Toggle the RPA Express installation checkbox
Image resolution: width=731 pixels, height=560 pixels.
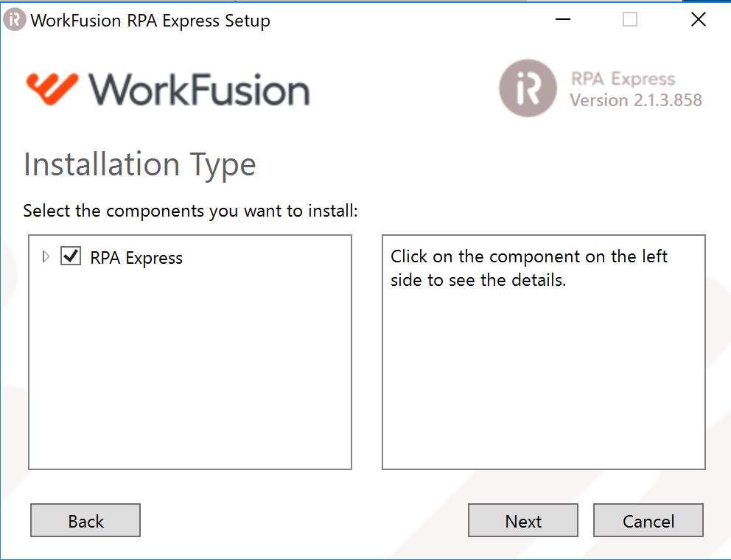tap(71, 257)
